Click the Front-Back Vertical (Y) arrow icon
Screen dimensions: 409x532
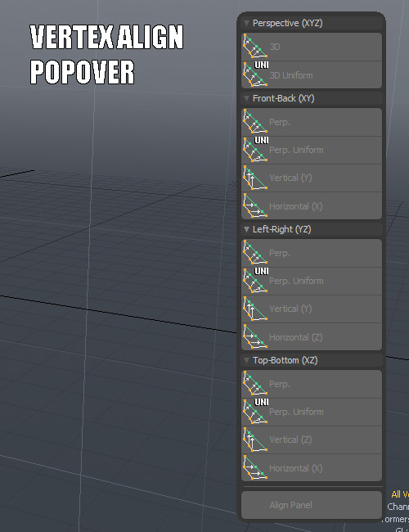(x=255, y=178)
